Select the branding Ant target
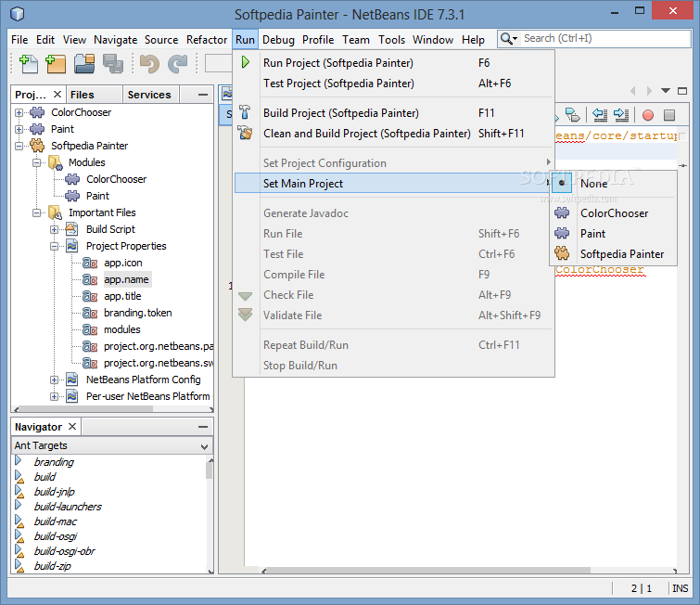 tap(54, 462)
